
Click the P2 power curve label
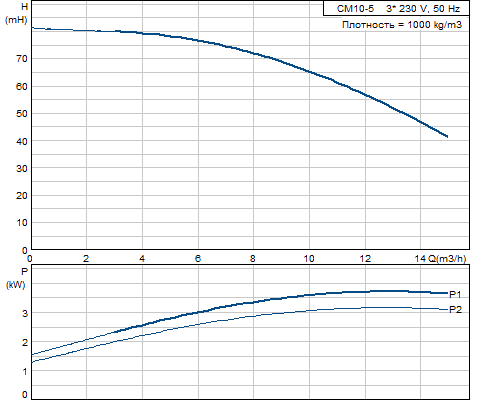coord(455,310)
